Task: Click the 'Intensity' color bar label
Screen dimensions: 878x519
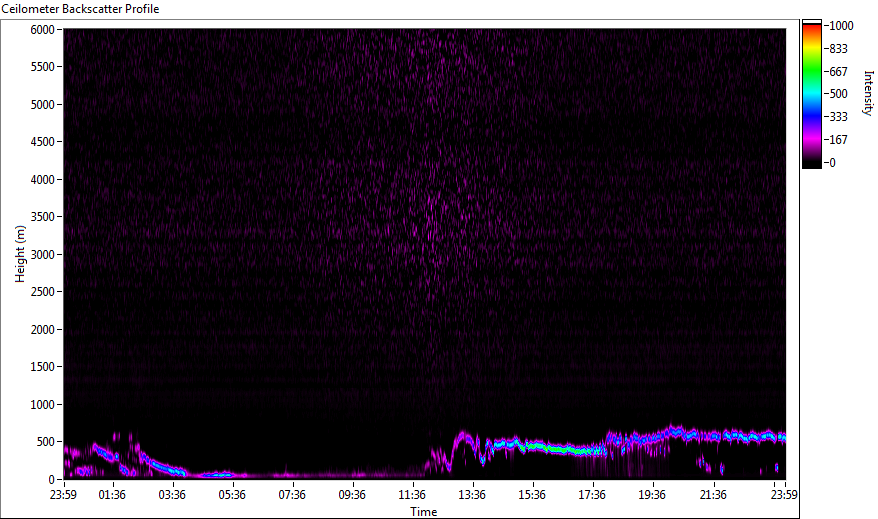Action: [x=868, y=93]
